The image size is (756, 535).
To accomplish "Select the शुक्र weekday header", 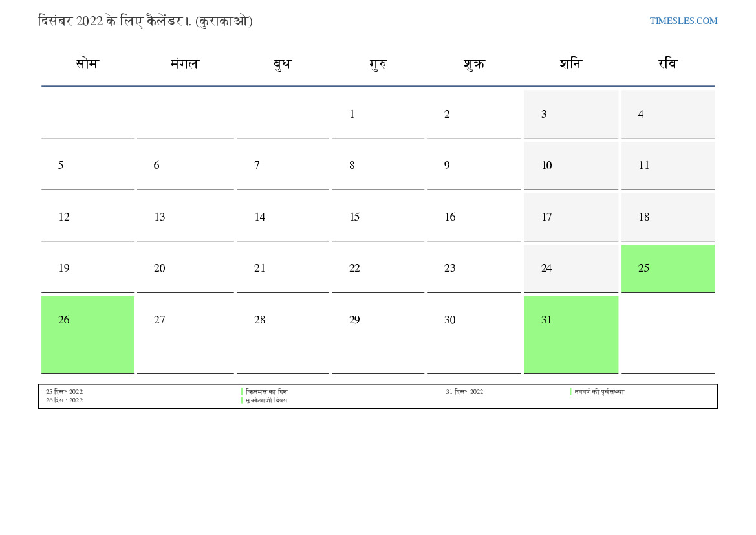I will coord(474,63).
